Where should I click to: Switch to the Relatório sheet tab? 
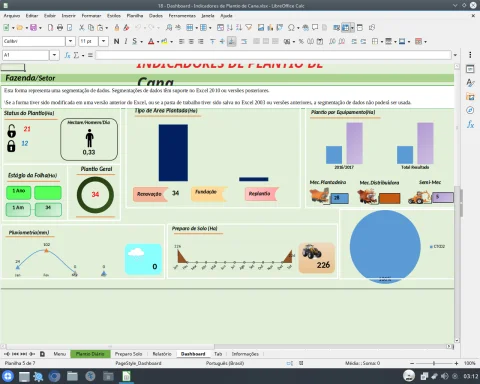pos(162,354)
